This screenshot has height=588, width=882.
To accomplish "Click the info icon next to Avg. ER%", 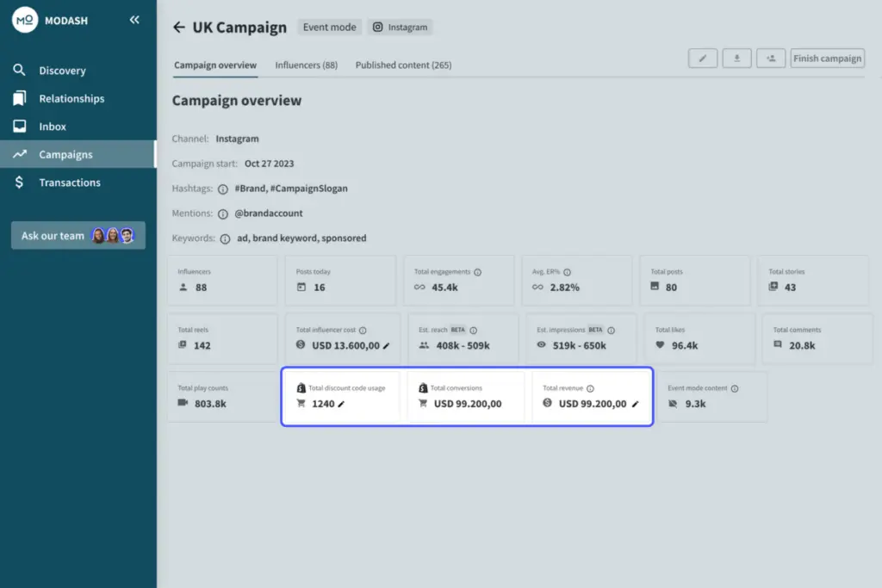I will 568,272.
